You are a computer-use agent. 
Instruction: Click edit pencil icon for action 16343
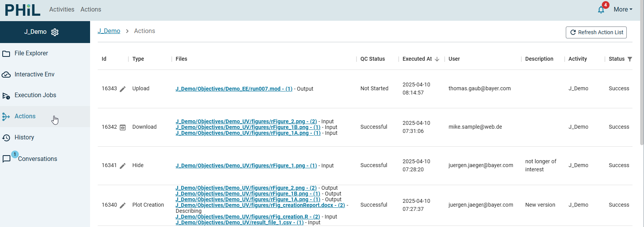[123, 89]
